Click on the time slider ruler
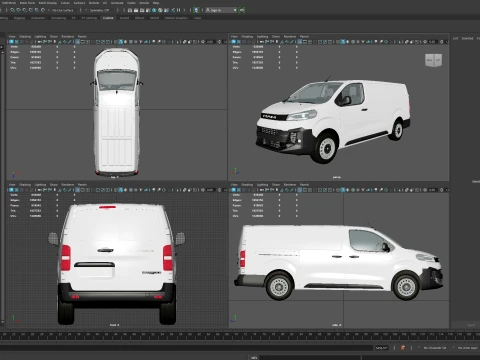Viewport: 480px width, 360px height. pyautogui.click(x=240, y=335)
